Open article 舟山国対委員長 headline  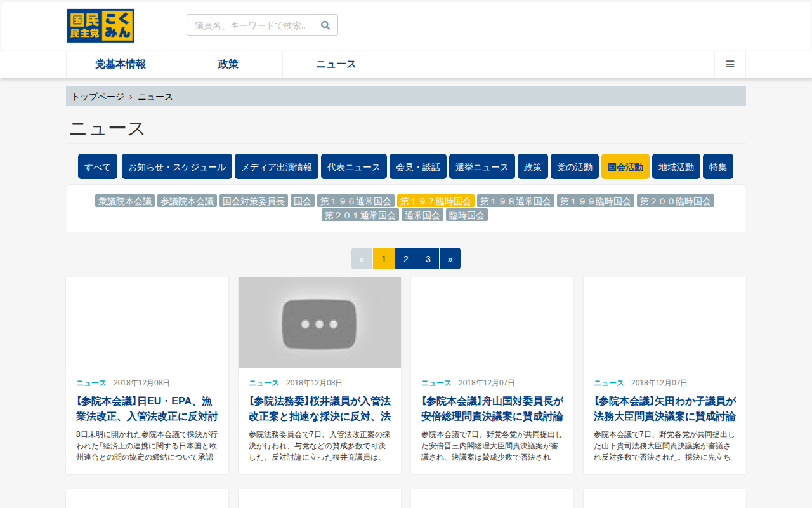click(x=492, y=409)
